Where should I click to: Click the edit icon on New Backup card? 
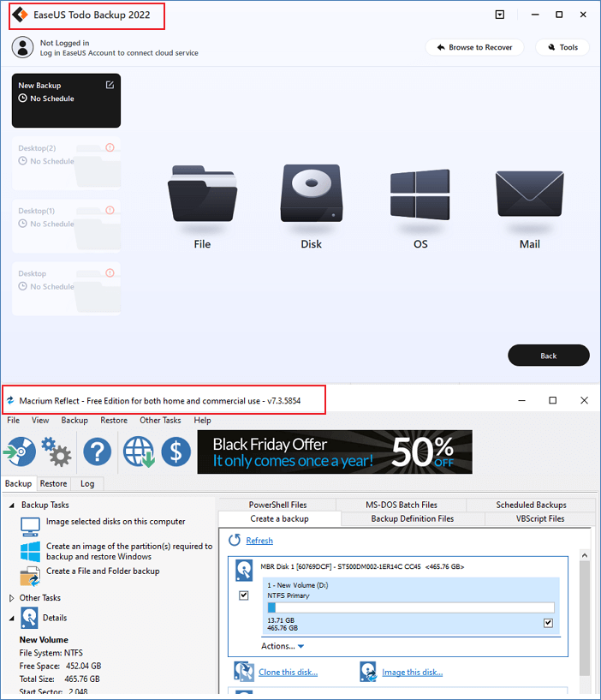(110, 85)
